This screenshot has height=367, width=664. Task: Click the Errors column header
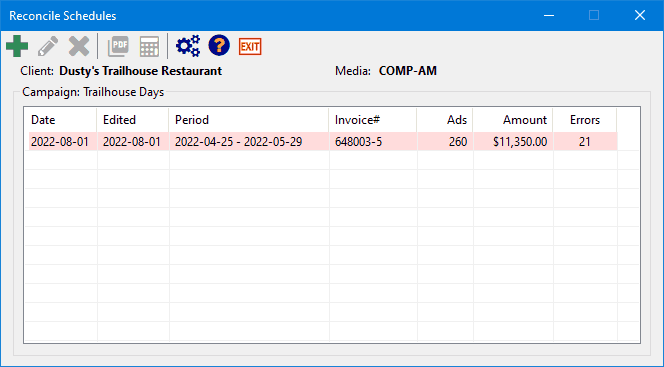pos(585,120)
